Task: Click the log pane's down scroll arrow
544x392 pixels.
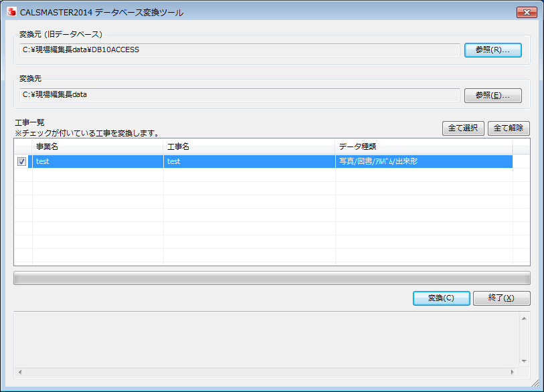Action: [524, 361]
